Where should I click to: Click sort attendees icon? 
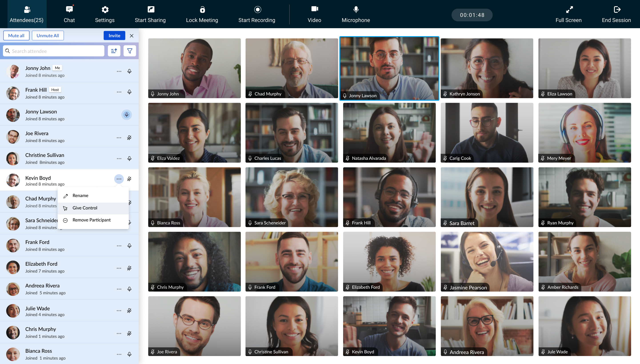tap(114, 51)
